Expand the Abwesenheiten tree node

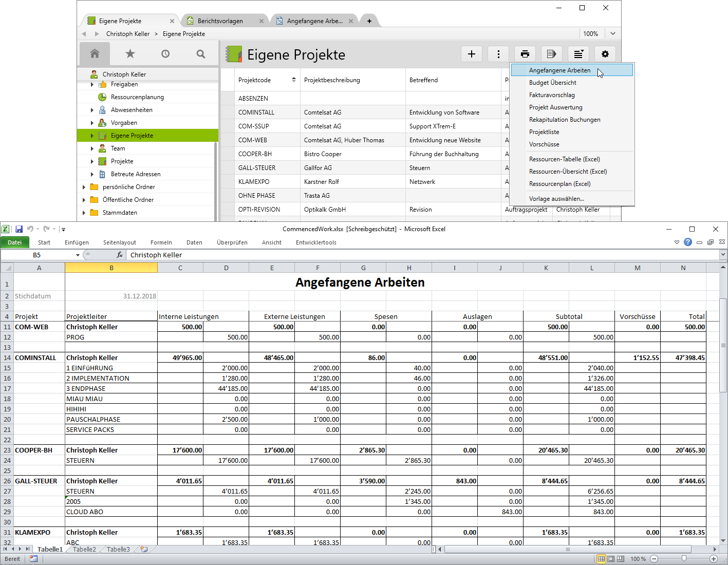pyautogui.click(x=92, y=110)
